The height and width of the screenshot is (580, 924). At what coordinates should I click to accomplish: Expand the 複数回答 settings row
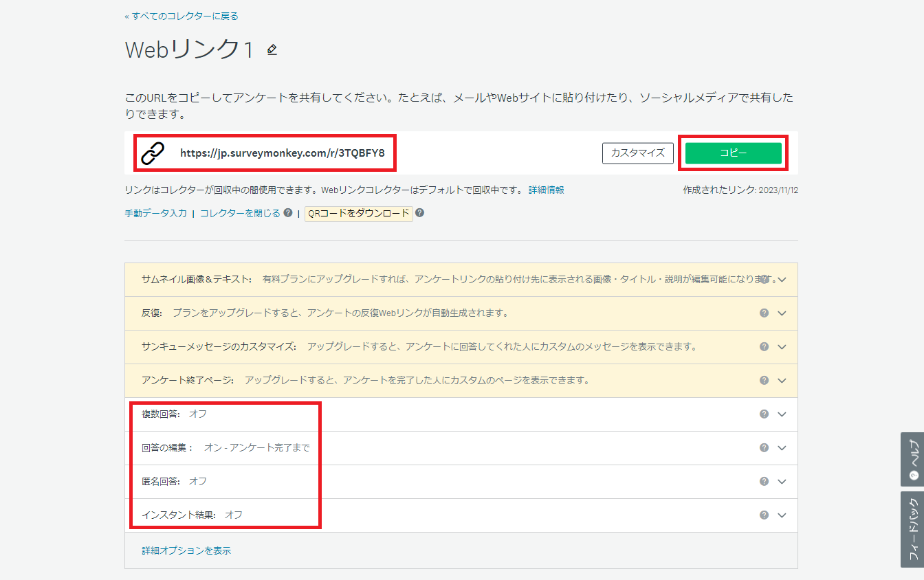[x=782, y=414]
